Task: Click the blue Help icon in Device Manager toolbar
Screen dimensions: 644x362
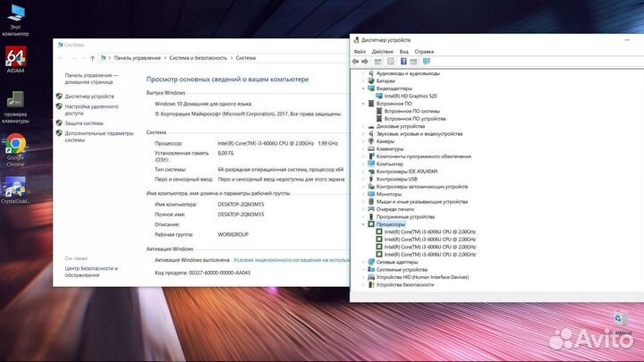Action: point(403,62)
